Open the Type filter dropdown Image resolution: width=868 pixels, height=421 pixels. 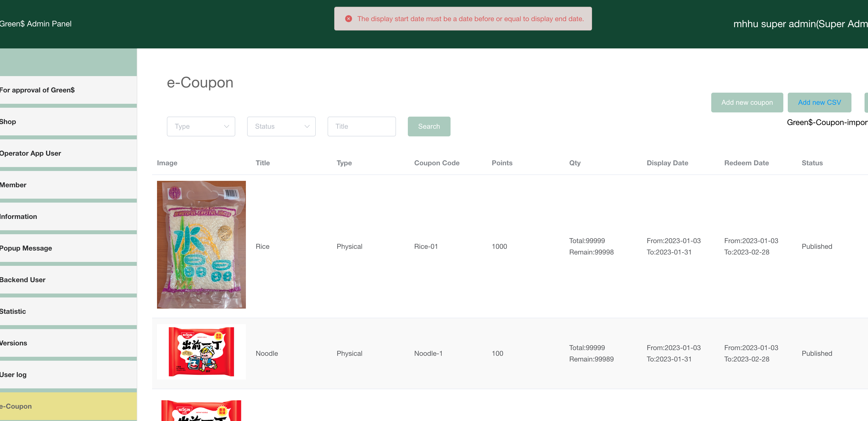[x=201, y=126]
